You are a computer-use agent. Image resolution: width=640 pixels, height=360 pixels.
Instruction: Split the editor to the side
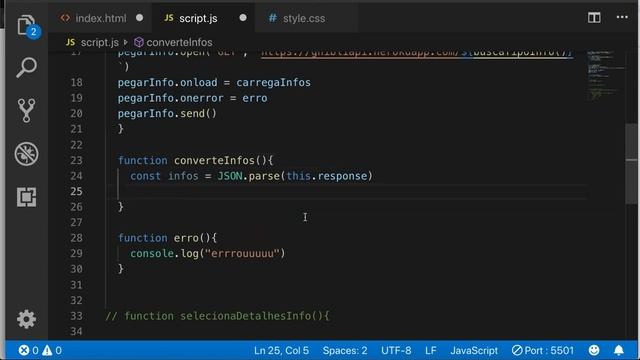(x=594, y=18)
